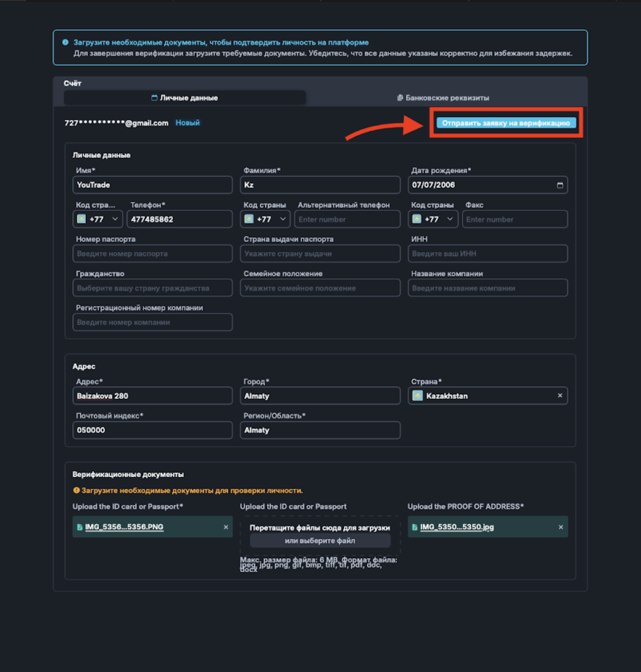Image resolution: width=641 pixels, height=672 pixels.
Task: Open the date picker for Дата рождения
Action: click(x=560, y=185)
